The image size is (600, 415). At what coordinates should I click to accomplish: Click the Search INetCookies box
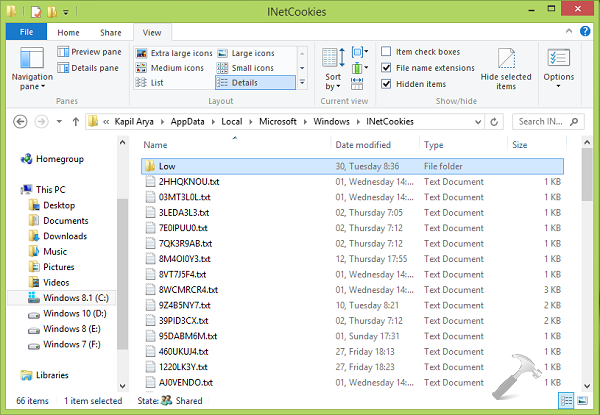click(548, 122)
